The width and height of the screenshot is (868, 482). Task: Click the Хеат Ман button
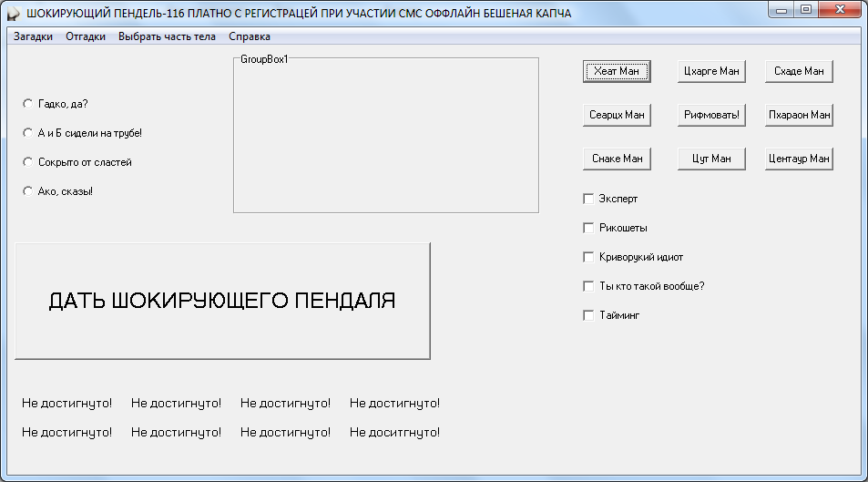pos(617,71)
